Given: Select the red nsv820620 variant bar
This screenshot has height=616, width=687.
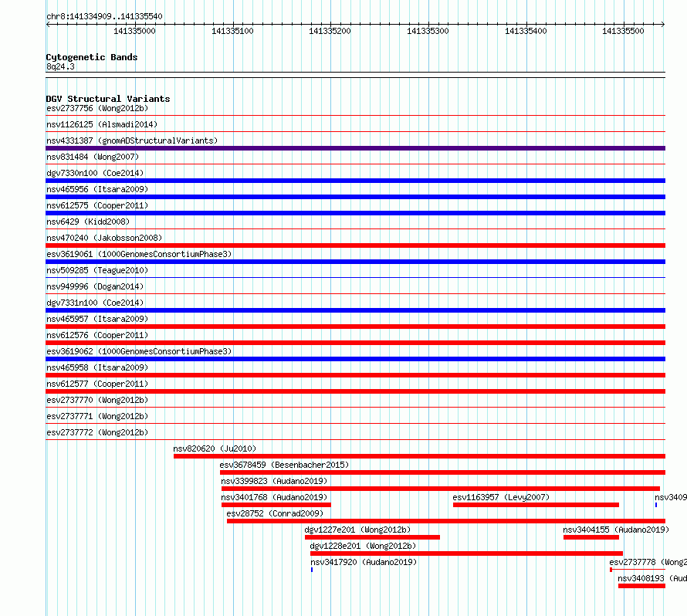Looking at the screenshot, I should pyautogui.click(x=419, y=456).
